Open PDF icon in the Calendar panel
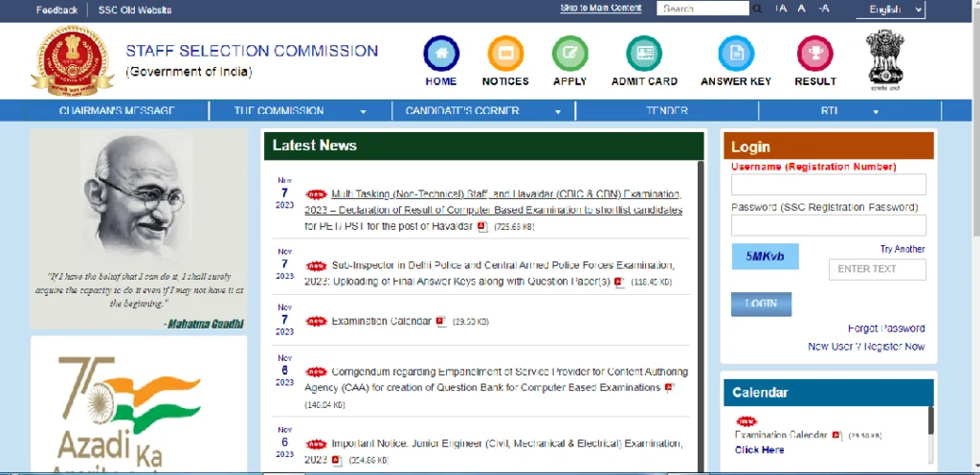980x475 pixels. [836, 436]
